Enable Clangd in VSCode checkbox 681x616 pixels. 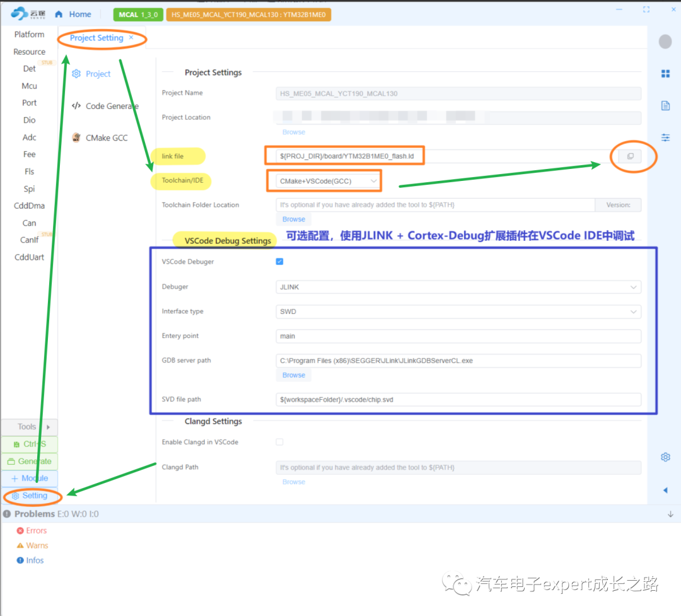click(x=279, y=442)
